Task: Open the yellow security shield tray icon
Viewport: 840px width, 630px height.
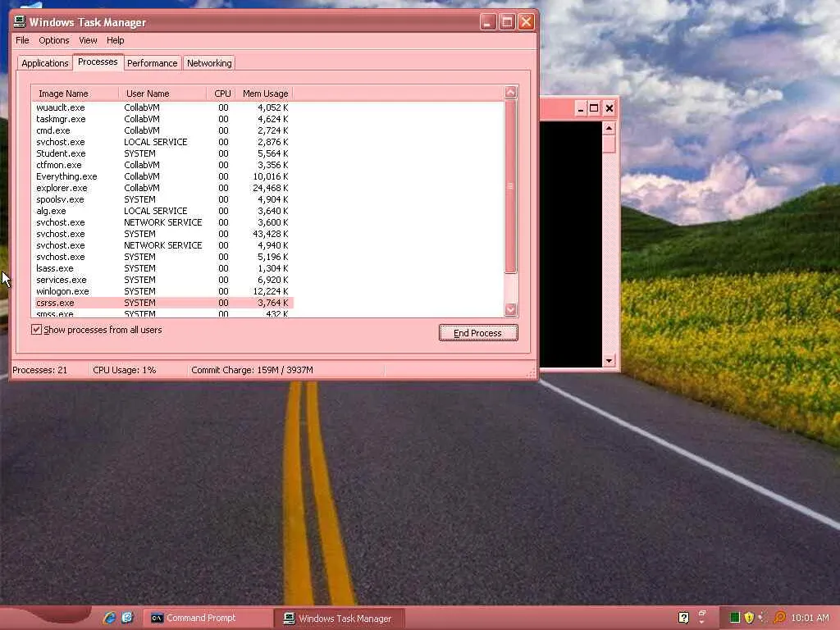Action: click(749, 618)
